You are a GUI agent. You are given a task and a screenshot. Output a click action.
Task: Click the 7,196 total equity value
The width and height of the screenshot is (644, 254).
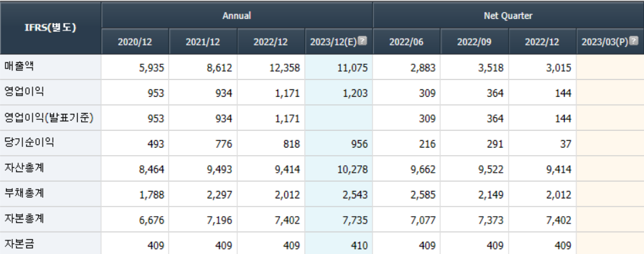pos(219,220)
